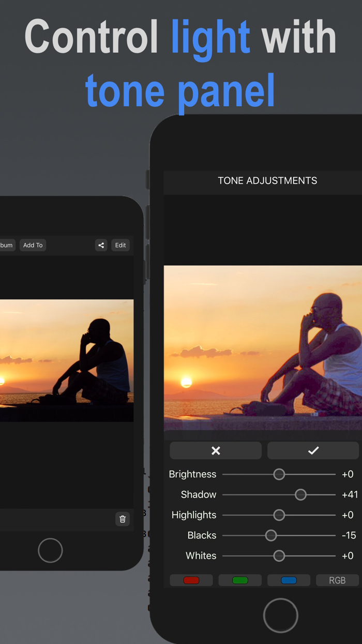Click the Blacks label
The image size is (362, 644).
pyautogui.click(x=202, y=535)
